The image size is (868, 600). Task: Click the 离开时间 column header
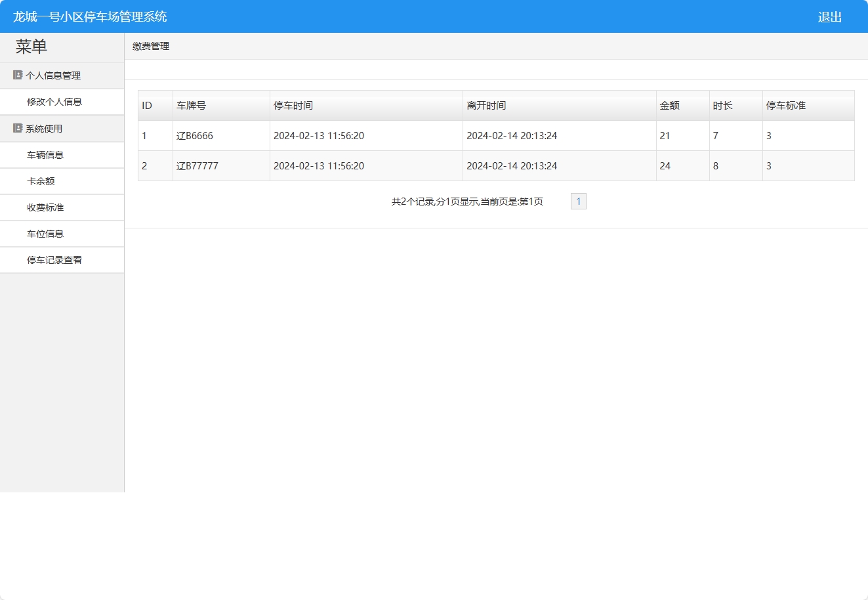tap(486, 106)
